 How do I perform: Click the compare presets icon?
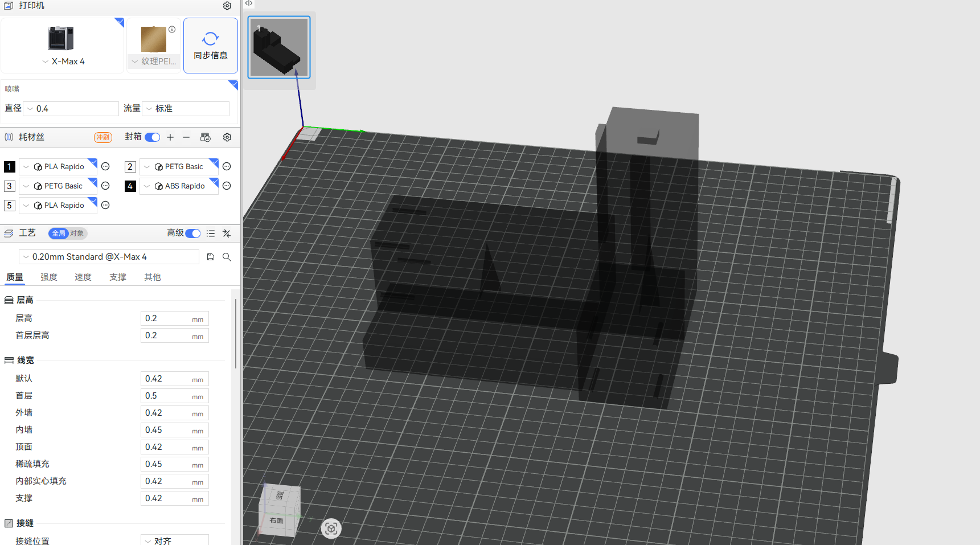(227, 233)
